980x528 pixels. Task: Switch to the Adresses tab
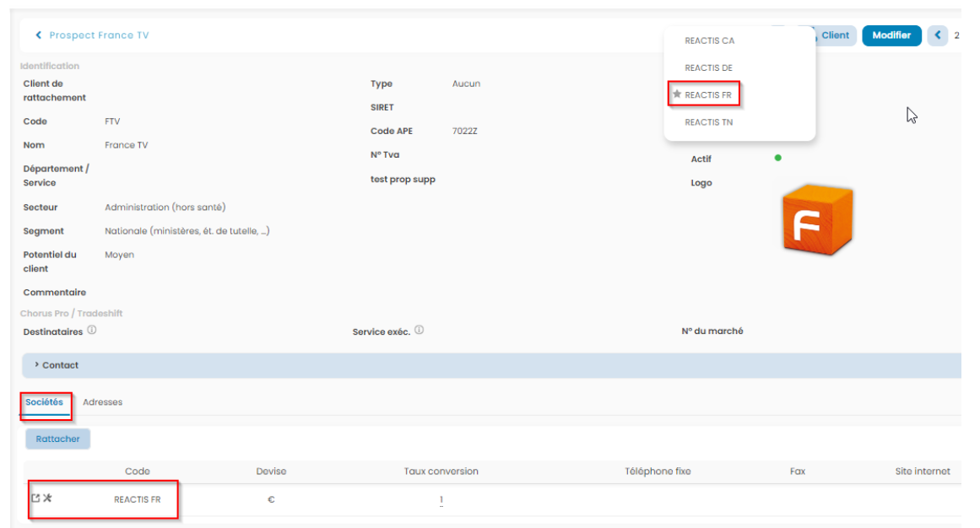click(102, 402)
